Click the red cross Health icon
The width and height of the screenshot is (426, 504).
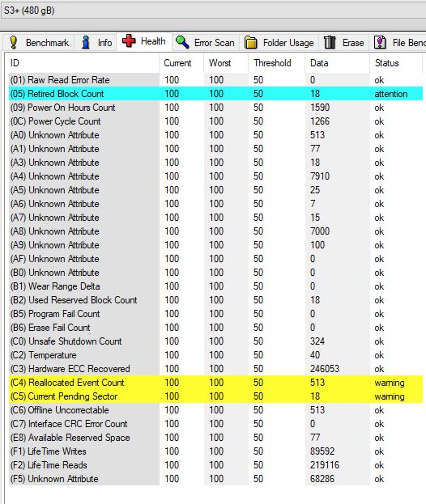coord(129,41)
